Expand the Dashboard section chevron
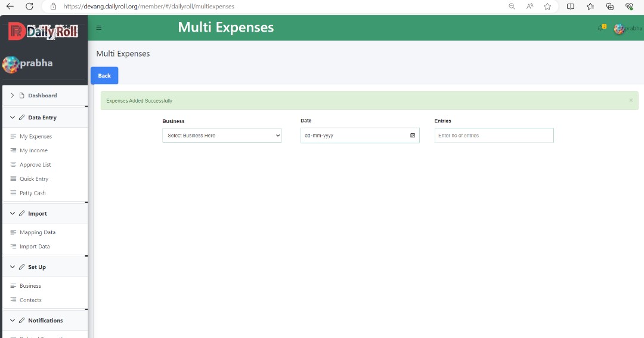The width and height of the screenshot is (644, 338). click(13, 96)
